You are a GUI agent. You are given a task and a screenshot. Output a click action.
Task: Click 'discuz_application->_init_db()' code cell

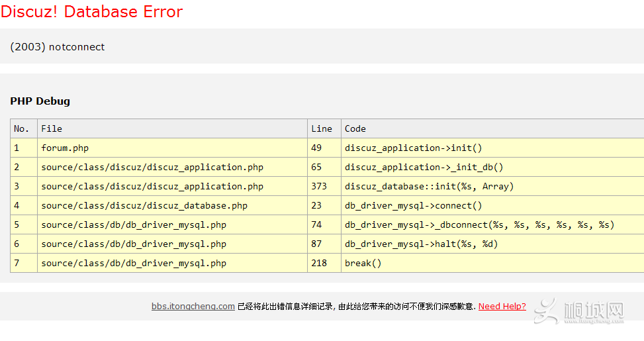pos(493,168)
